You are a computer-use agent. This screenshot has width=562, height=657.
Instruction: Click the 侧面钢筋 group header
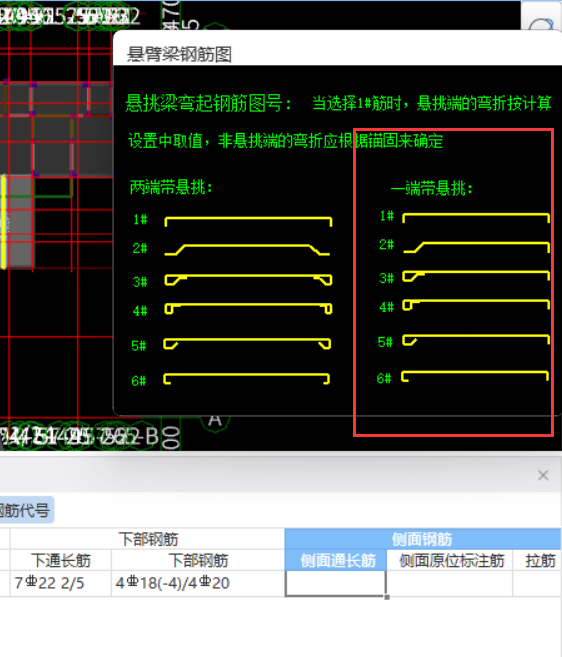pyautogui.click(x=422, y=539)
